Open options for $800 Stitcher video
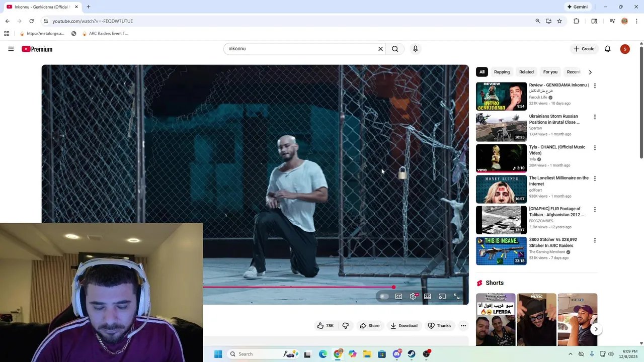This screenshot has height=362, width=644. coord(595,240)
